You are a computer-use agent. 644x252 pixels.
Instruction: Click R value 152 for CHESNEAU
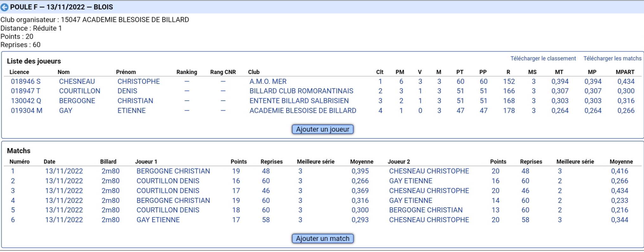point(509,81)
